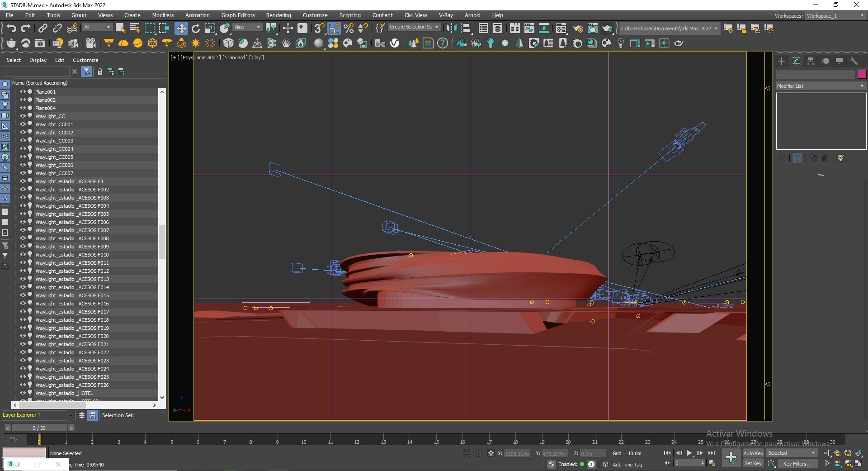The height and width of the screenshot is (471, 868).
Task: Open the Create Selection Set dropdown
Action: pyautogui.click(x=414, y=27)
